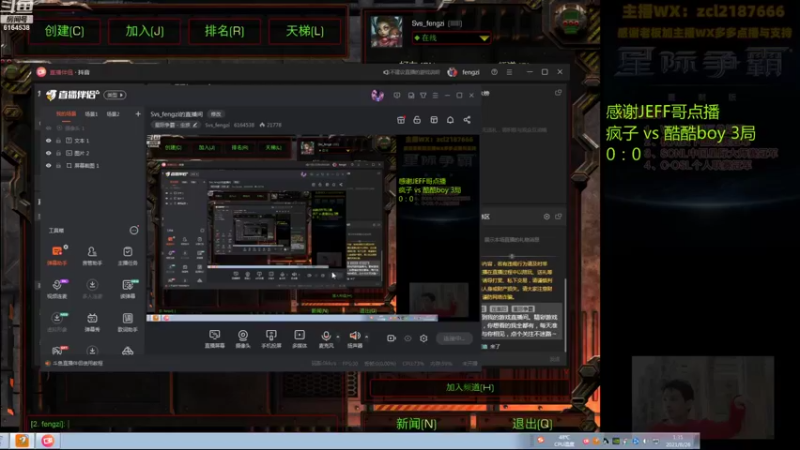Open hamburger menu in 直播伴侣 title bar

coord(435,95)
